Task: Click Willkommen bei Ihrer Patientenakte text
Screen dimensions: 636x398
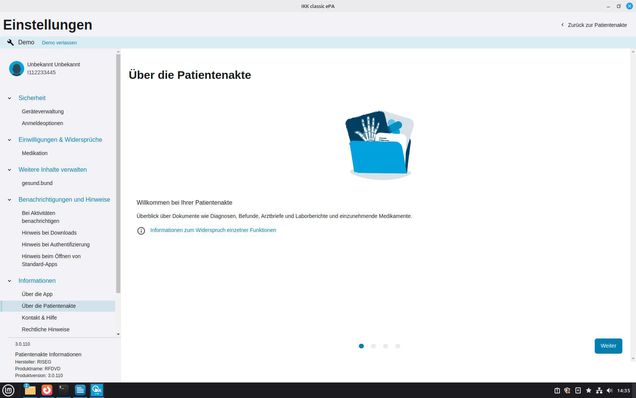Action: tap(184, 202)
